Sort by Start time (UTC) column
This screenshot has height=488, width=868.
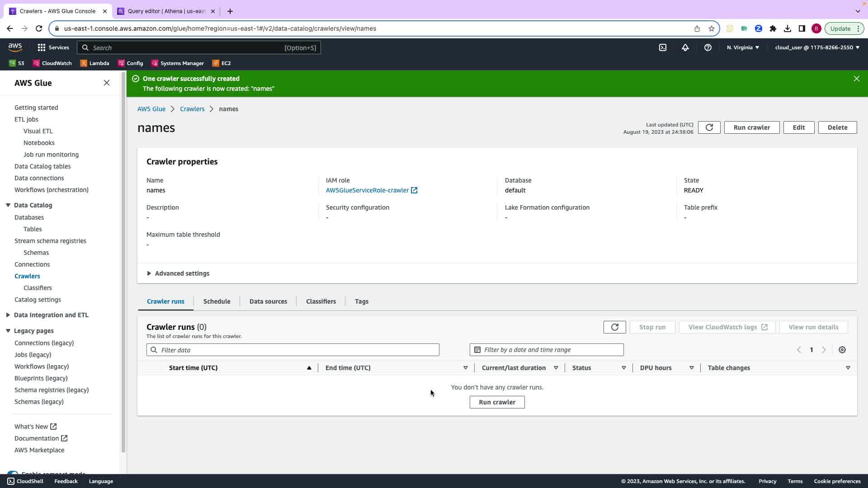[193, 368]
